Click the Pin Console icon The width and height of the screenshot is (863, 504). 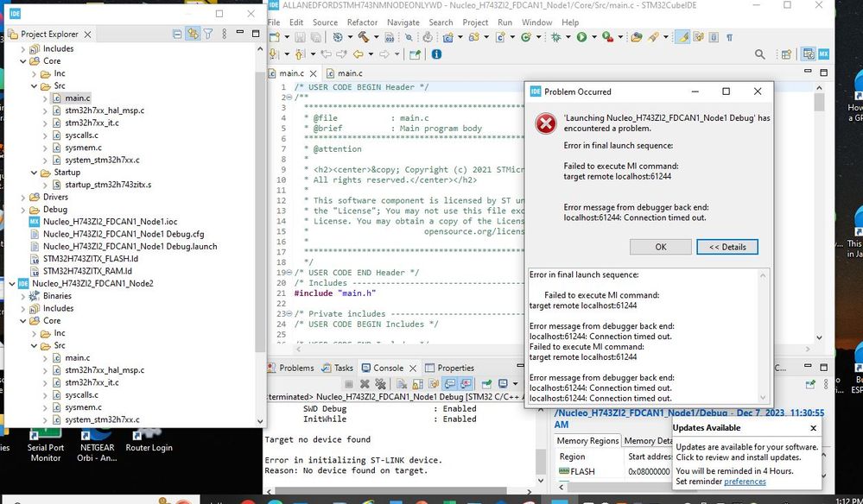(486, 384)
